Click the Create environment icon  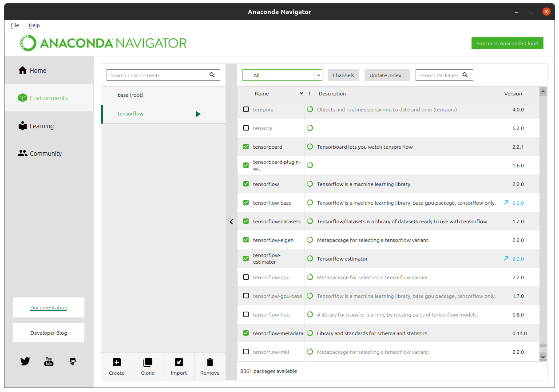pos(116,362)
